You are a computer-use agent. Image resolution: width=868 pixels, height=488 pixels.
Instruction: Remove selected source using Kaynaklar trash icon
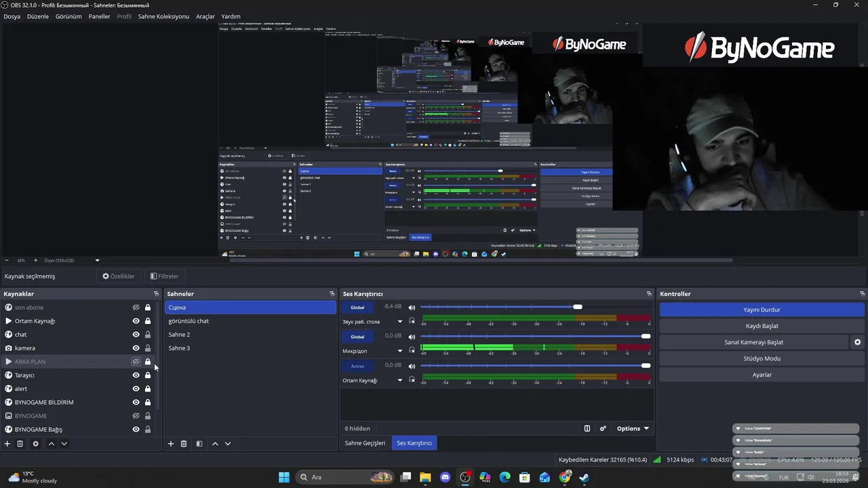(20, 443)
